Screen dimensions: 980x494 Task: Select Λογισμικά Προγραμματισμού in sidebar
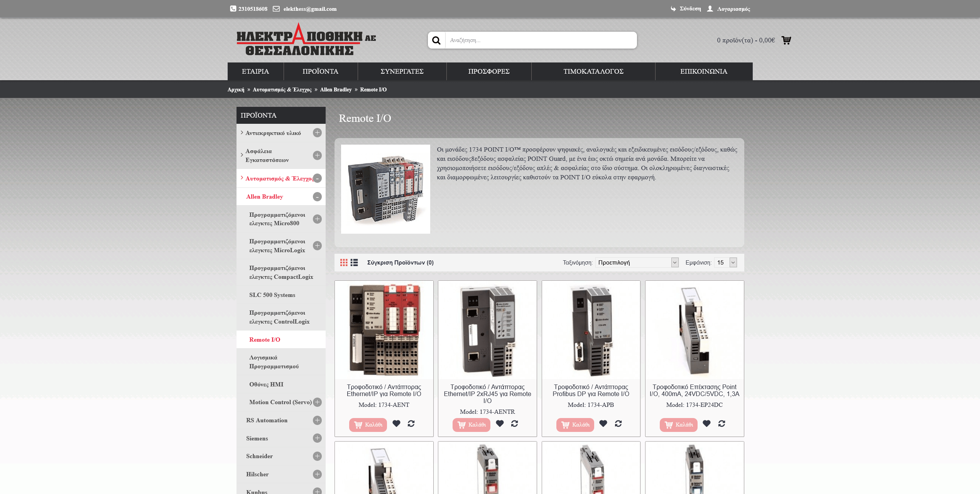click(274, 362)
